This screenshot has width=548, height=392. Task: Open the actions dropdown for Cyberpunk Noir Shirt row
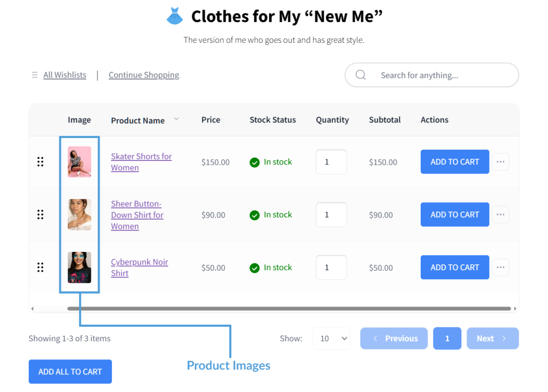tap(500, 267)
